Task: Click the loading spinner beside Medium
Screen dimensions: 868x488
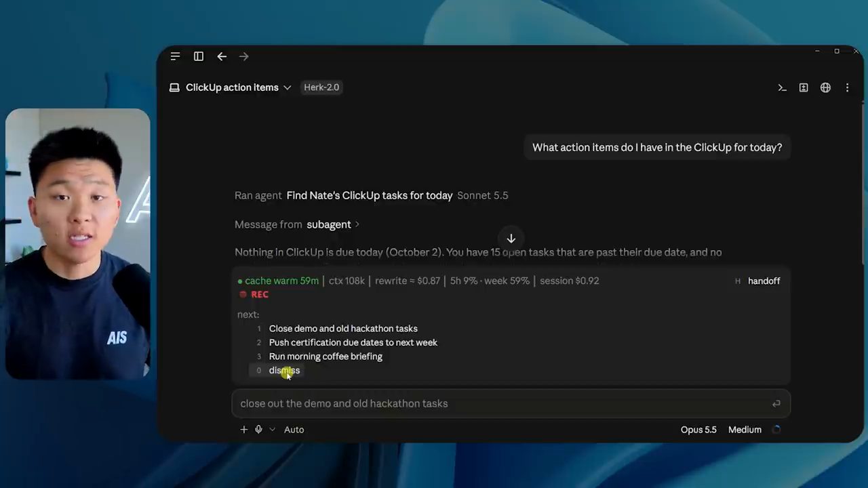Action: pos(776,429)
